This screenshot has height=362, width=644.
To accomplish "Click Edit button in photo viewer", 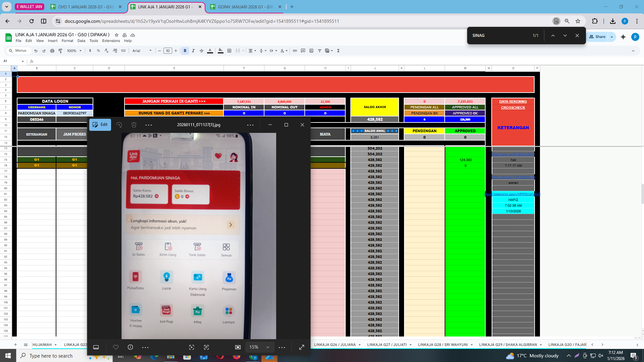I will click(100, 124).
